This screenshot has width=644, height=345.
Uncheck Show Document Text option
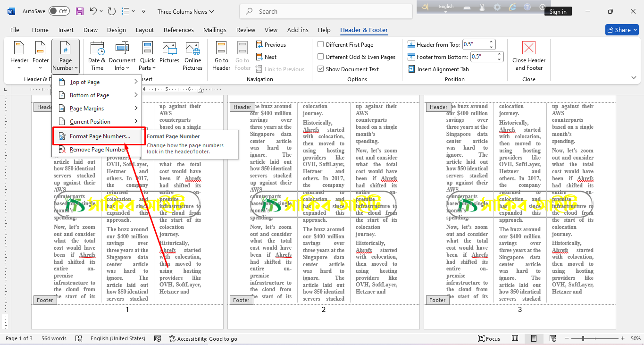tap(321, 69)
